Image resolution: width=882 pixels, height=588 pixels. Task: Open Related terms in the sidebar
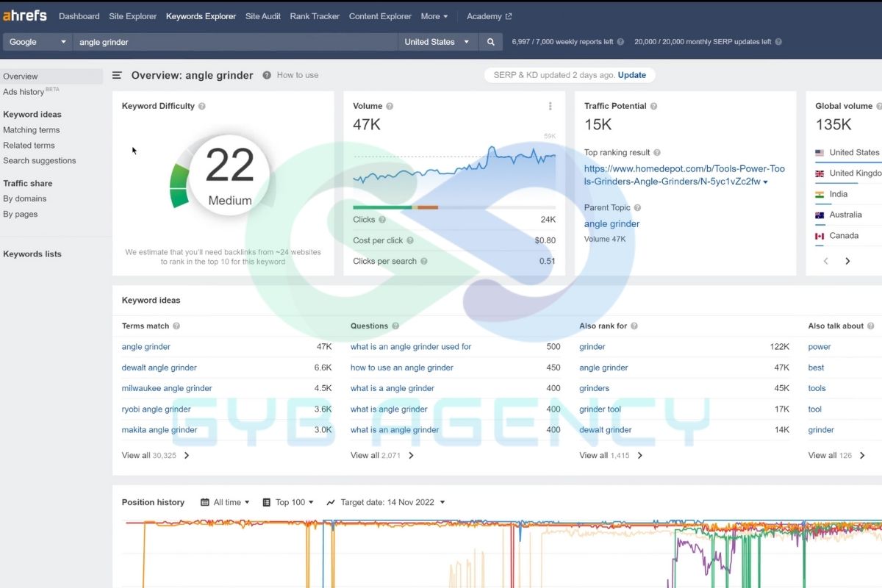29,146
